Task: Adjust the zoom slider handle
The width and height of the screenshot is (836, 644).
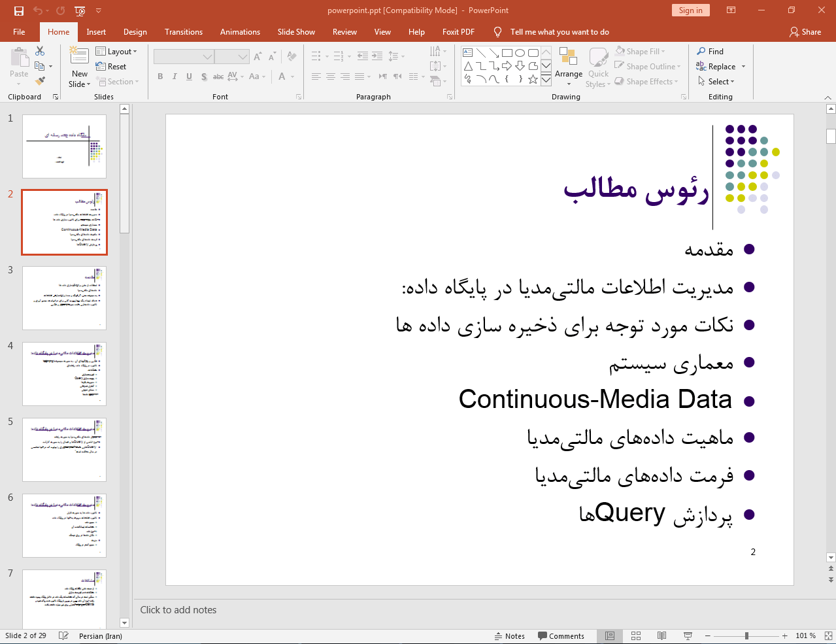Action: 746,636
